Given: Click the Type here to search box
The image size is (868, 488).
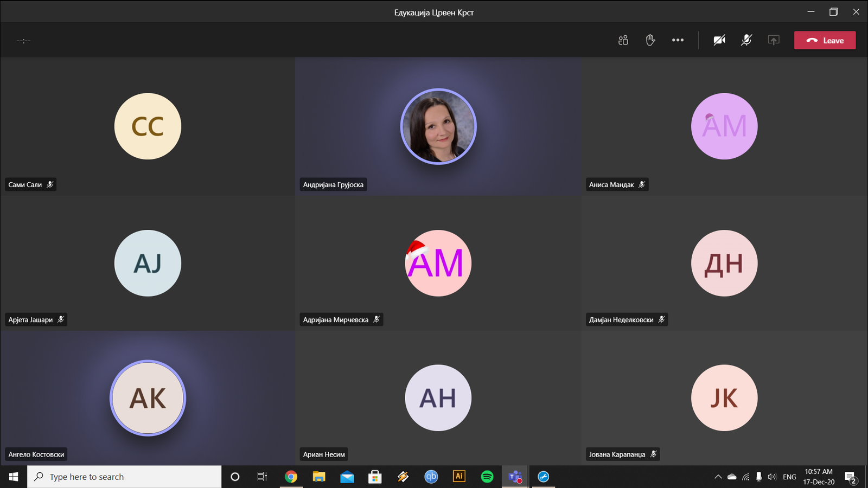Looking at the screenshot, I should coord(125,477).
